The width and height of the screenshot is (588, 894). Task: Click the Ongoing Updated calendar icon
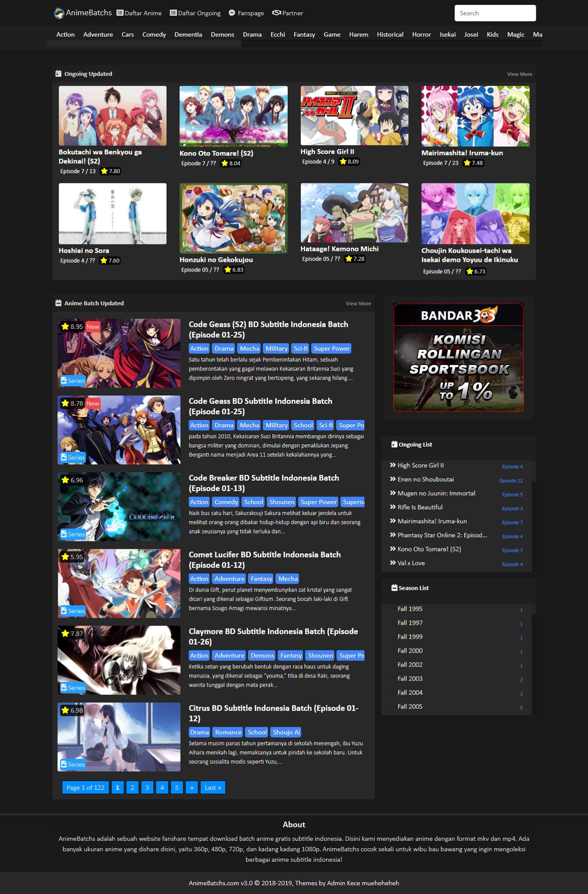(x=58, y=74)
